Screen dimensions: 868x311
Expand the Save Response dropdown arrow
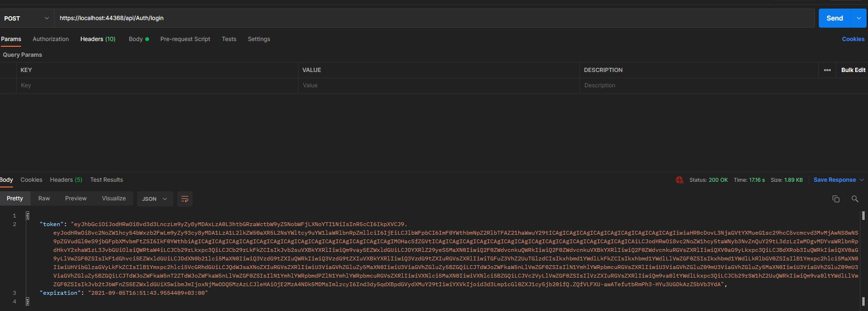(x=862, y=180)
